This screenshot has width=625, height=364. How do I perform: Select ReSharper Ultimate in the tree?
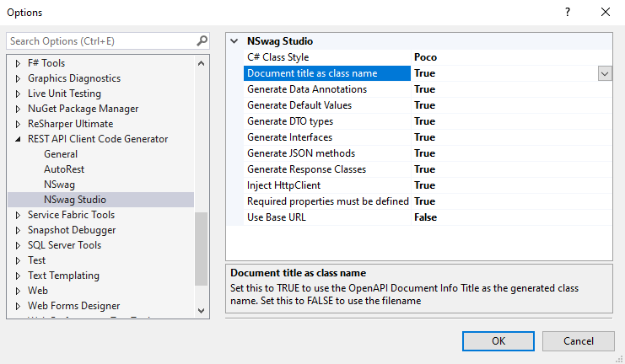click(x=70, y=124)
